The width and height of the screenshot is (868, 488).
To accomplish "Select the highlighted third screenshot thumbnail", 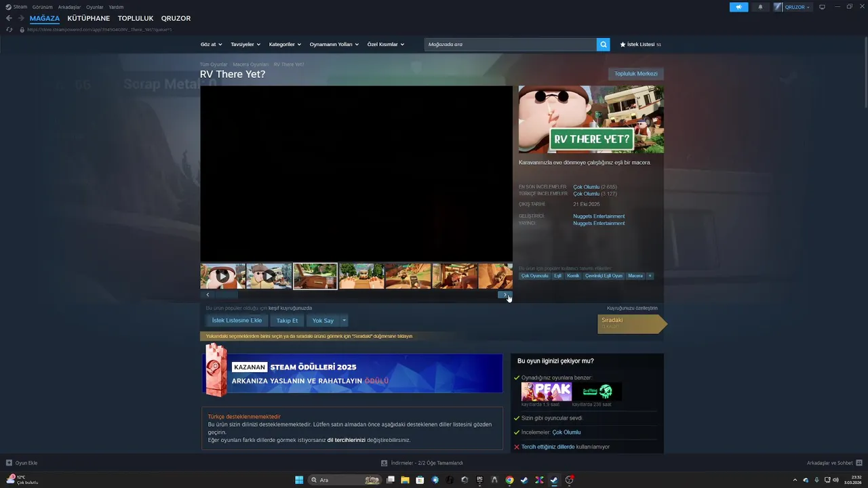I will (315, 276).
